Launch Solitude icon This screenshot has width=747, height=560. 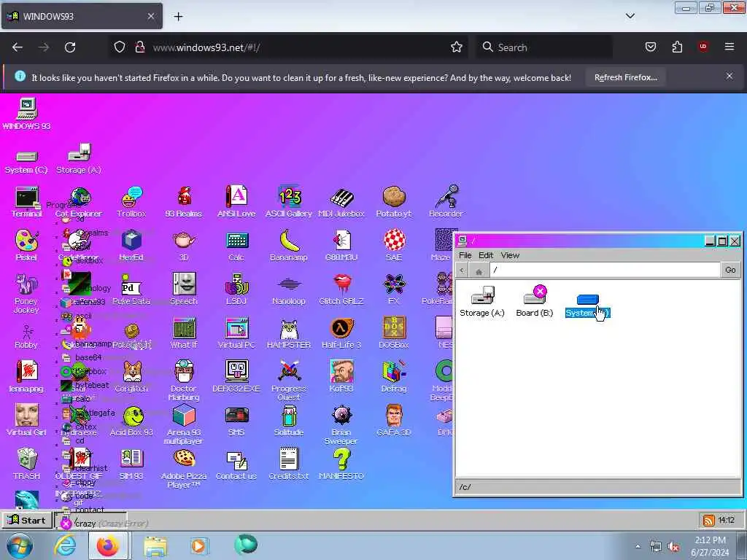point(289,421)
